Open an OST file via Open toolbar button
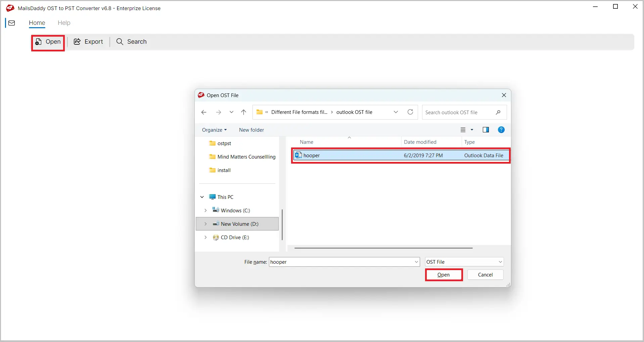The image size is (644, 342). pos(48,42)
